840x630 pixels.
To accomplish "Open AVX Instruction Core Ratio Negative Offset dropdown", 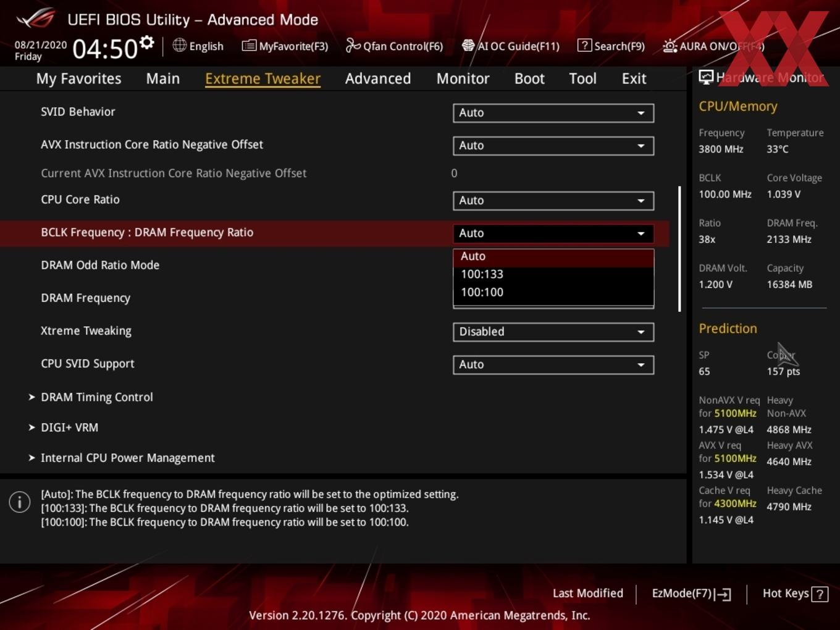I will [x=553, y=146].
